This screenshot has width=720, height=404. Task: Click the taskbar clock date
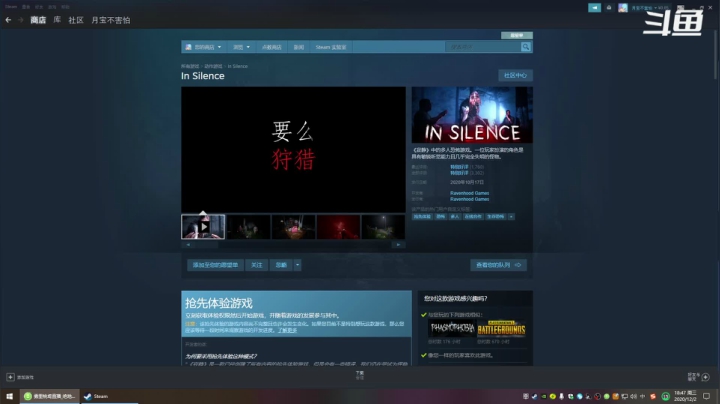[x=685, y=396]
